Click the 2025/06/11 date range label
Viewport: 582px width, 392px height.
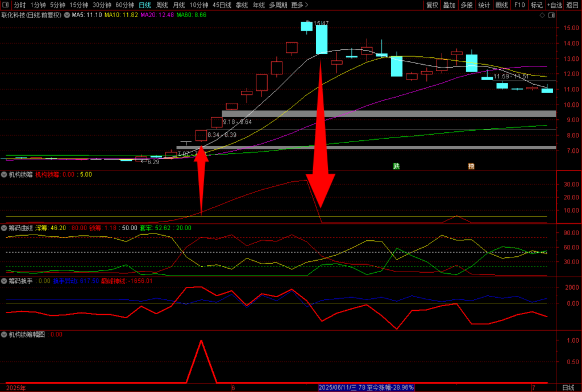click(x=366, y=387)
